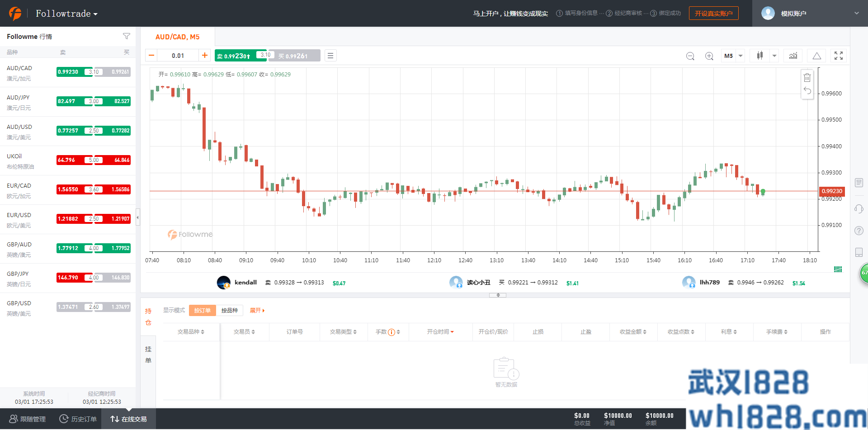Click the Followme flame logo
This screenshot has height=430, width=868.
[x=15, y=13]
